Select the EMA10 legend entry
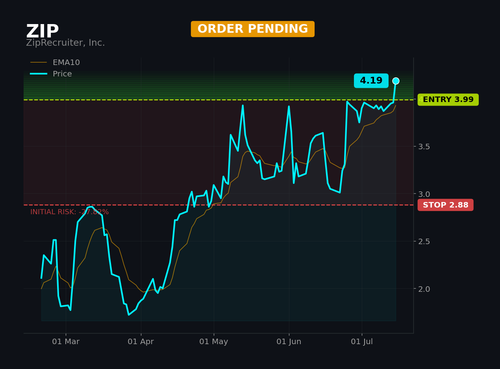Viewport: 500px width, 369px height. [x=55, y=62]
